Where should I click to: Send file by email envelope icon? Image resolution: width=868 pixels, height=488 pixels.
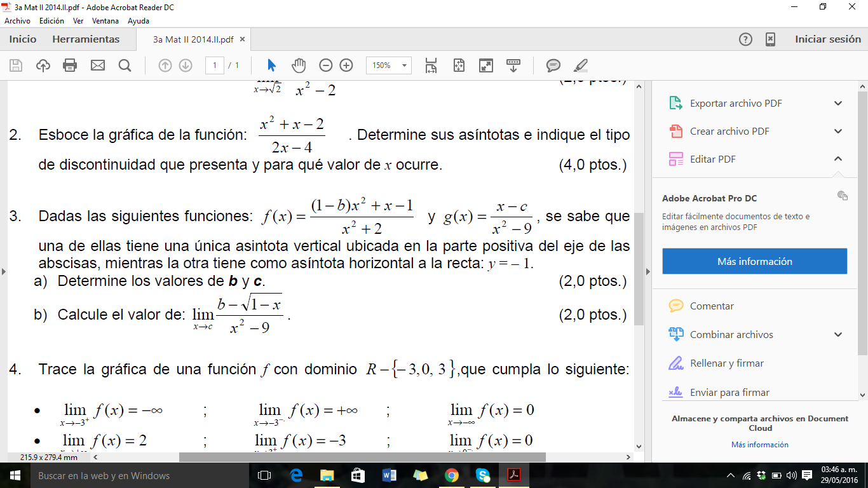[x=97, y=65]
